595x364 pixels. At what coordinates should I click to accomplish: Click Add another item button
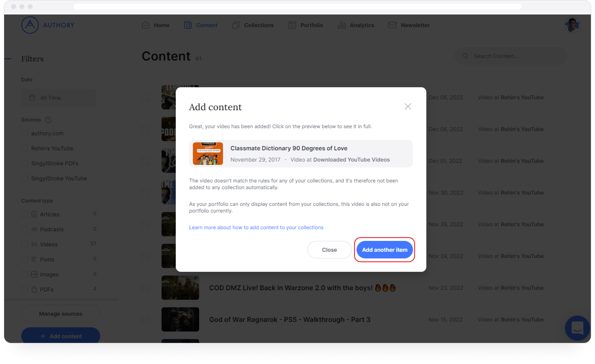384,249
